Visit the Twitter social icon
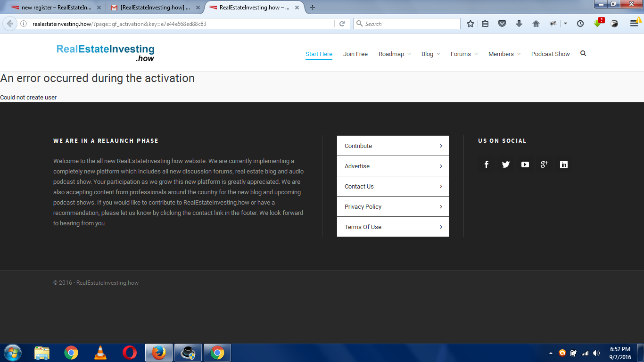This screenshot has height=362, width=644. pyautogui.click(x=506, y=165)
